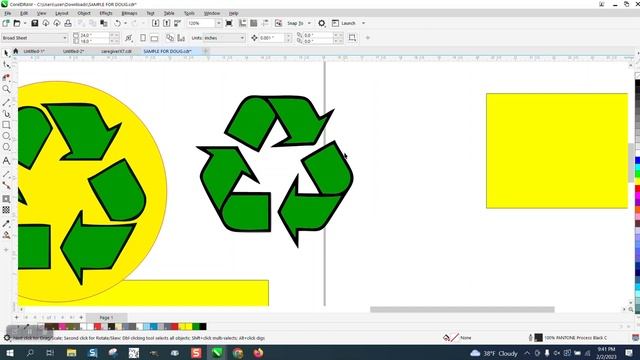Click the Full-screen preview icon

point(229,23)
